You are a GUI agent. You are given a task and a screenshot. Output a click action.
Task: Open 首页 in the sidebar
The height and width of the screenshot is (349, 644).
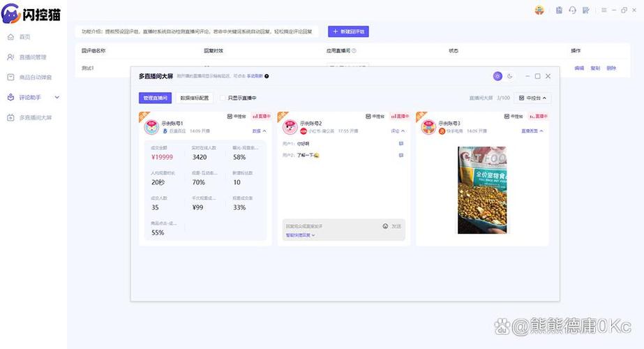24,37
